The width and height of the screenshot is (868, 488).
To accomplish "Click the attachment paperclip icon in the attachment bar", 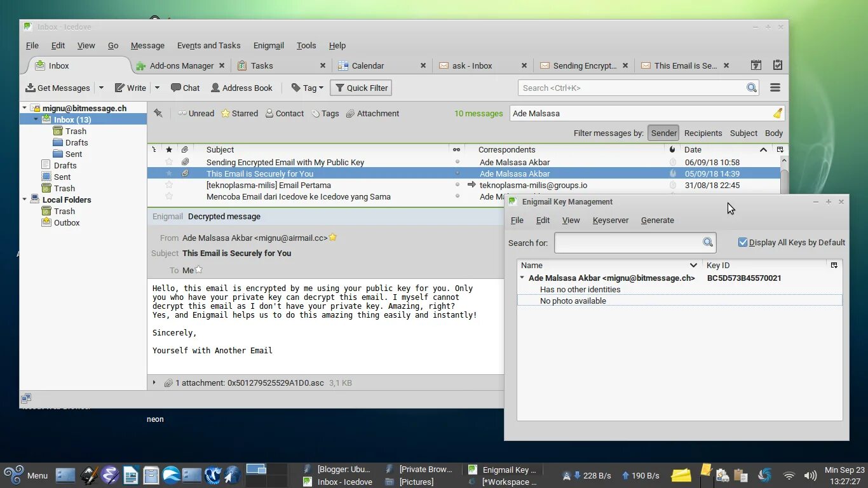I will (x=168, y=383).
